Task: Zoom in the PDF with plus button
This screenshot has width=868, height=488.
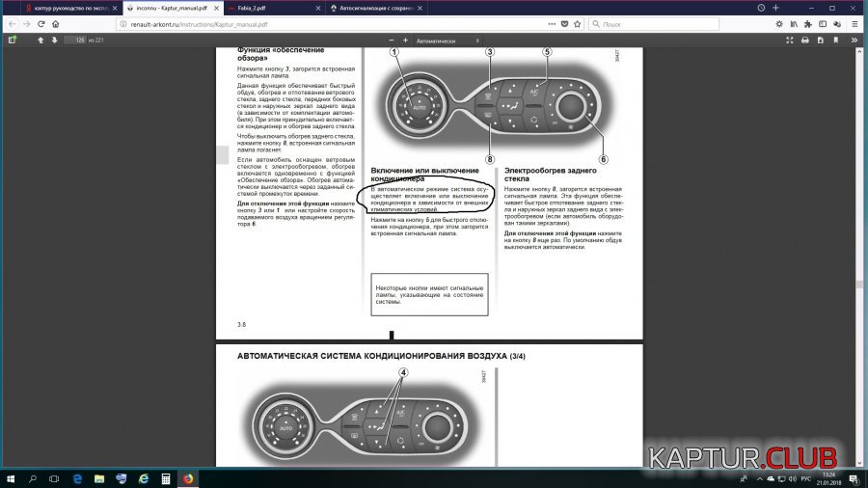Action: [x=405, y=41]
